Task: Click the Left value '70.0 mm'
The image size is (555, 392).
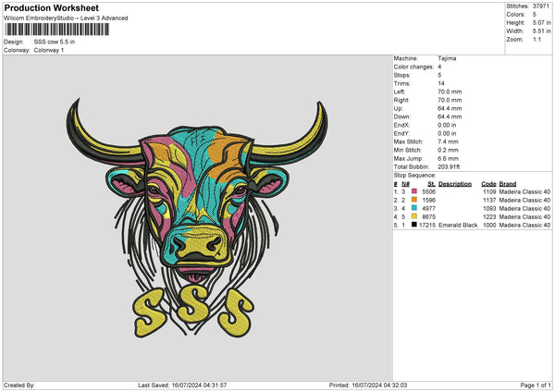Action: 450,92
